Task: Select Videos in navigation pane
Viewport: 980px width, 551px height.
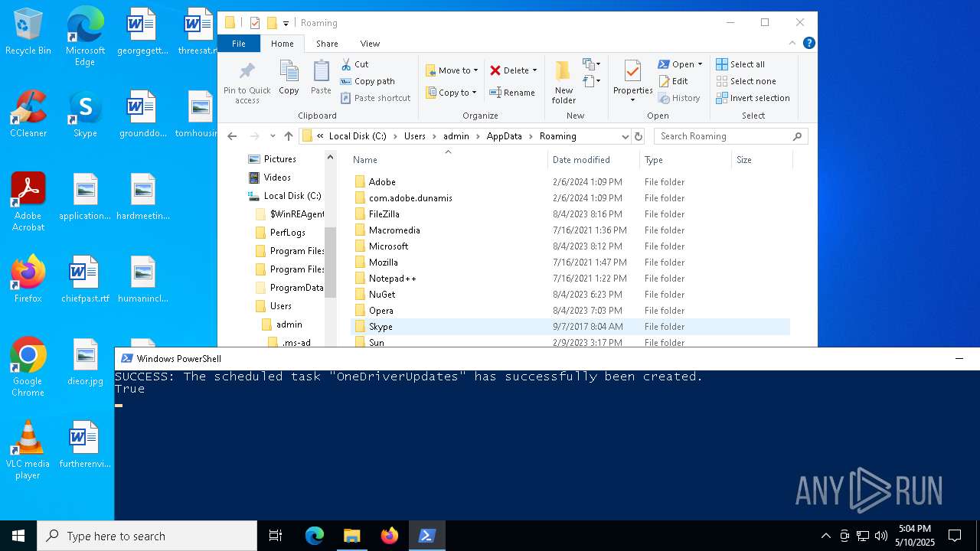Action: point(270,178)
